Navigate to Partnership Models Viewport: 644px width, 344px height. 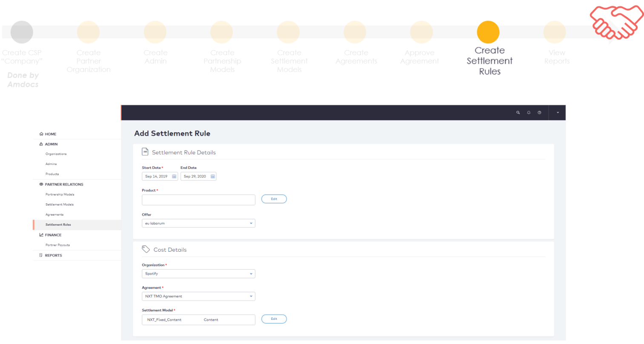[60, 194]
